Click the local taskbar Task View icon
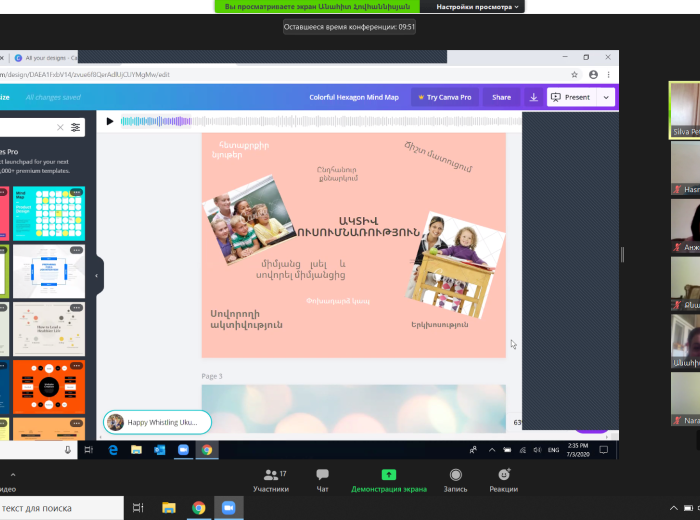This screenshot has width=700, height=520. click(138, 508)
